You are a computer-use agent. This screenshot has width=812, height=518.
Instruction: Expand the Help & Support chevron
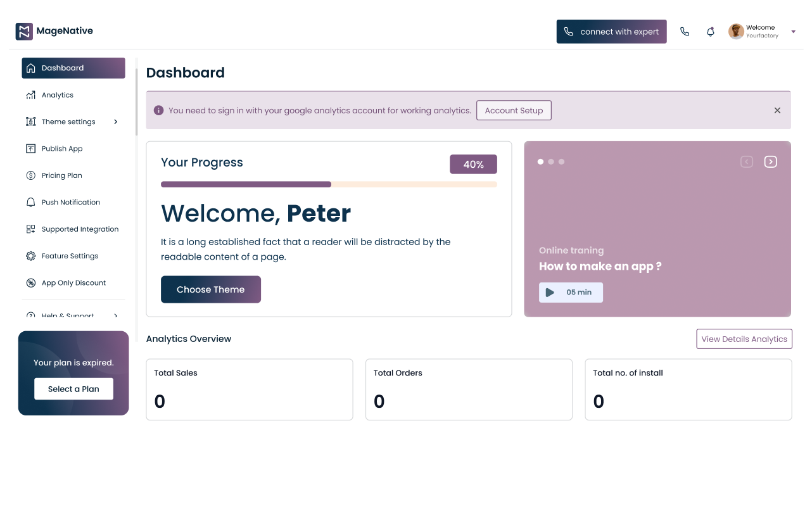click(116, 315)
